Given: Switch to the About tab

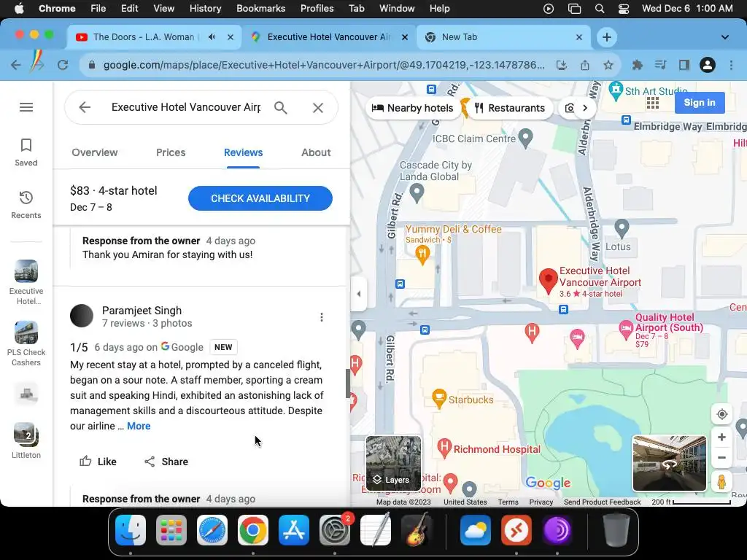Looking at the screenshot, I should pyautogui.click(x=316, y=152).
